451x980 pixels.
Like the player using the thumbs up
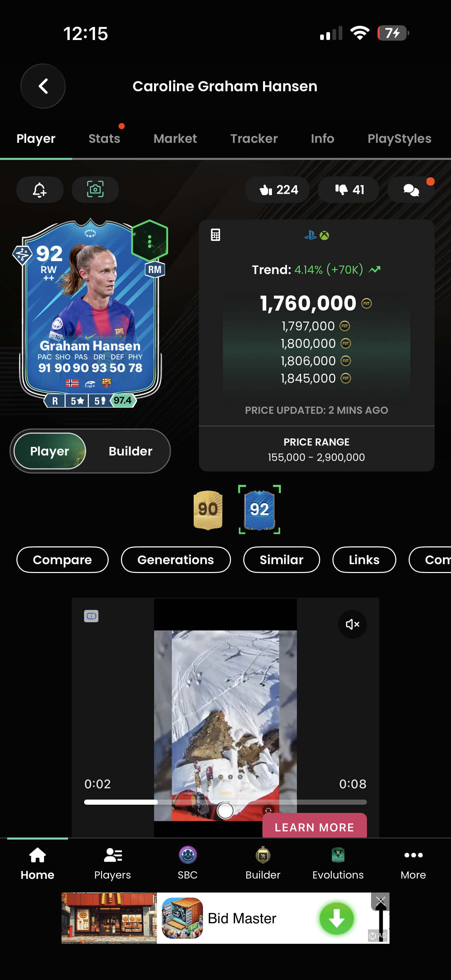[x=277, y=189]
